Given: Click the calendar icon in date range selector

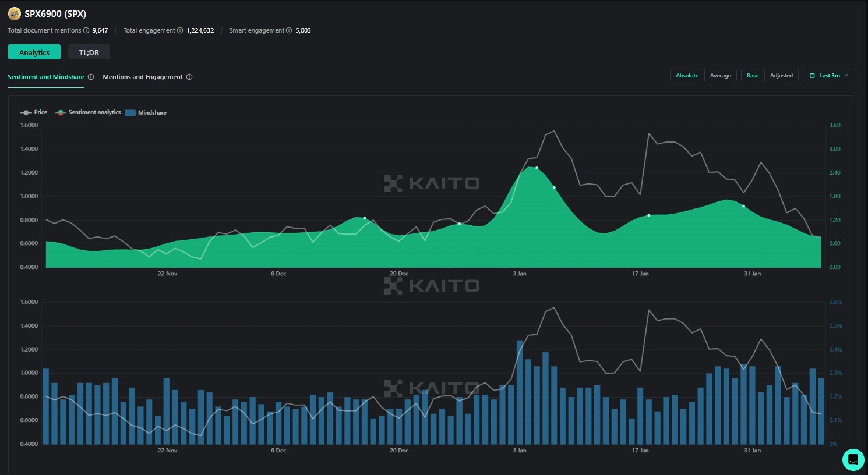Looking at the screenshot, I should (x=812, y=76).
